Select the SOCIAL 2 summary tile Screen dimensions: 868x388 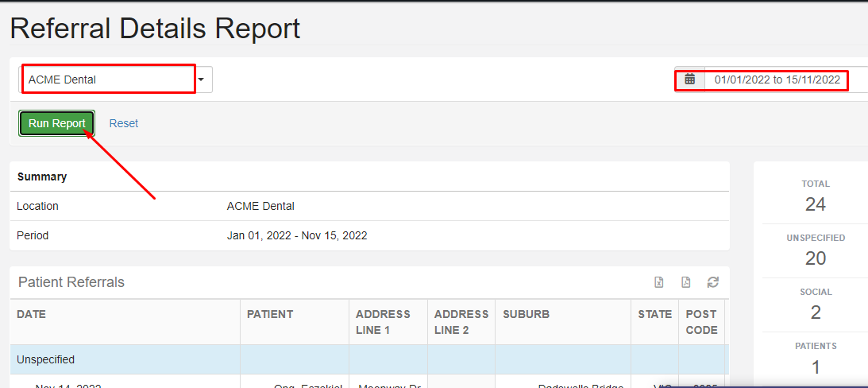(x=816, y=305)
